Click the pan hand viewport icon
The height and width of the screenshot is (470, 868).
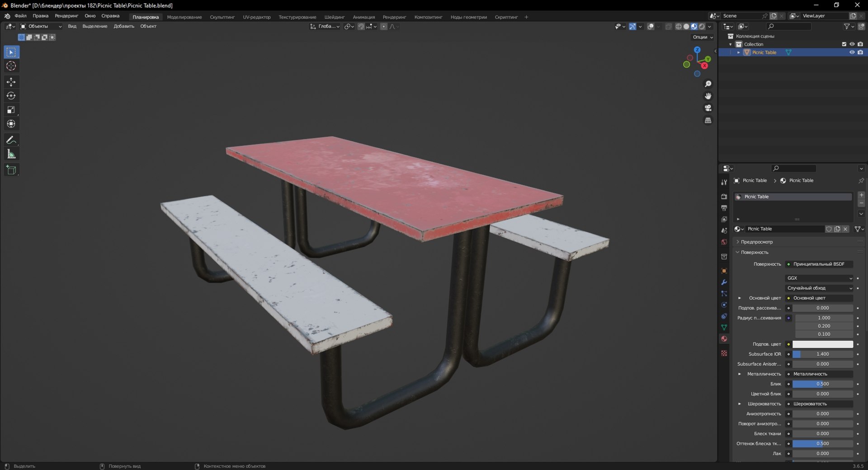click(708, 96)
